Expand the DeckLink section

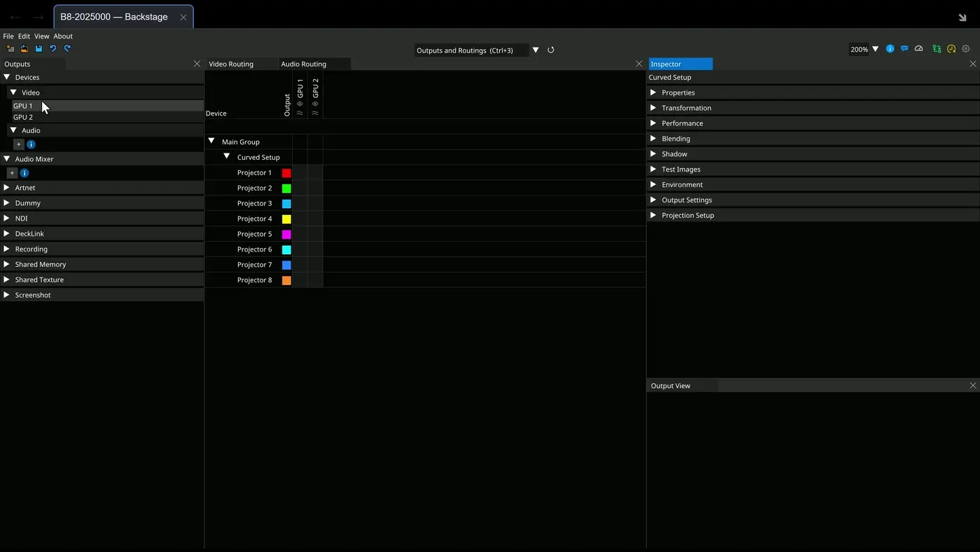tap(6, 234)
